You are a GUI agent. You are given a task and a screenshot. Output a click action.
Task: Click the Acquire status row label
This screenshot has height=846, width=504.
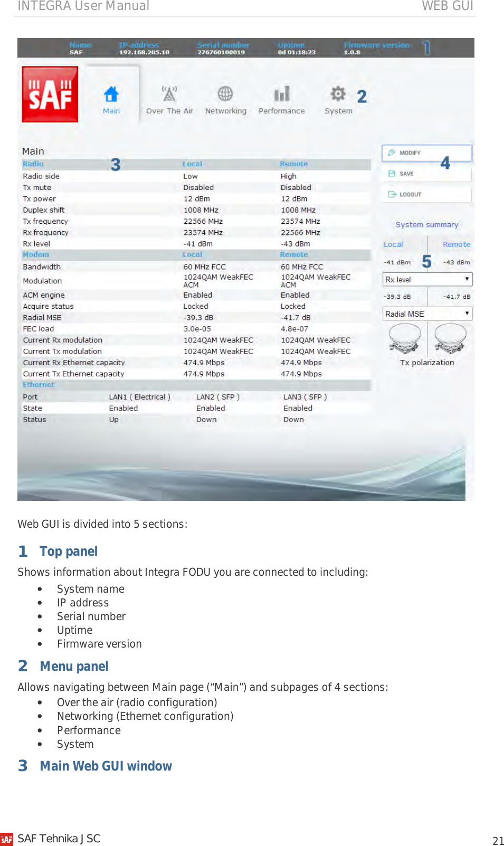click(x=48, y=307)
